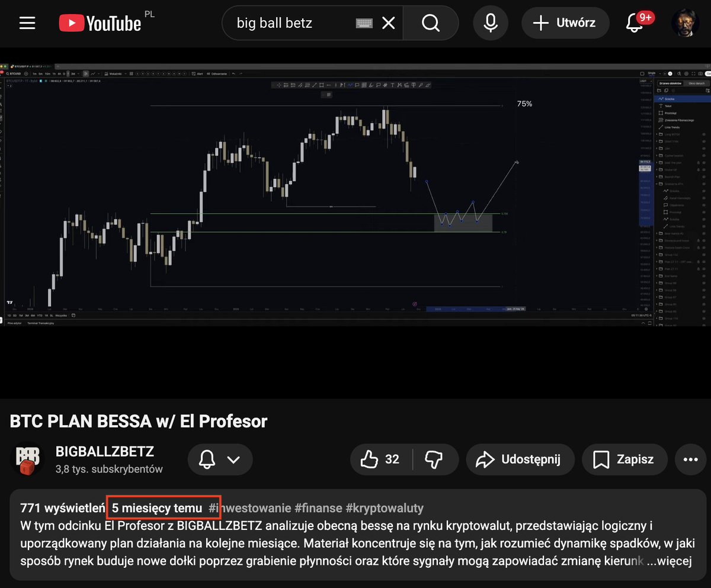Open the BIGBALLZBETZ channel avatar
Image resolution: width=711 pixels, height=588 pixels.
pos(27,460)
